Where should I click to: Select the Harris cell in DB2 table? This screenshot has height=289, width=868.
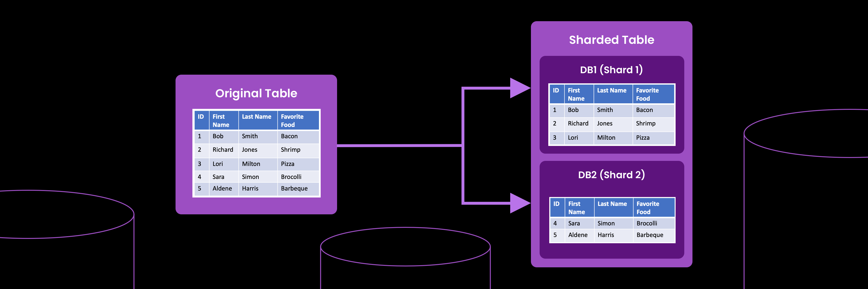tap(605, 235)
